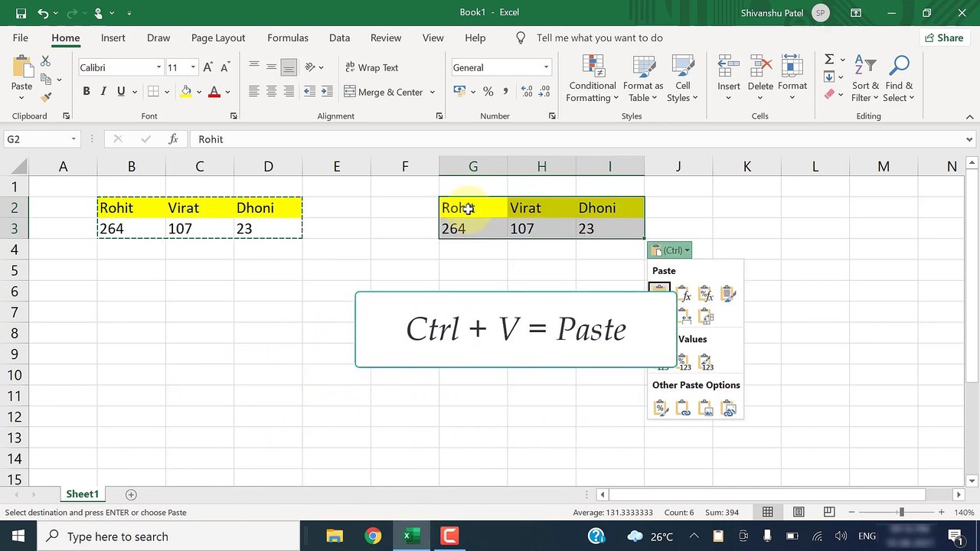Image resolution: width=980 pixels, height=551 pixels.
Task: Choose the Paste as Picture icon
Action: click(x=706, y=409)
